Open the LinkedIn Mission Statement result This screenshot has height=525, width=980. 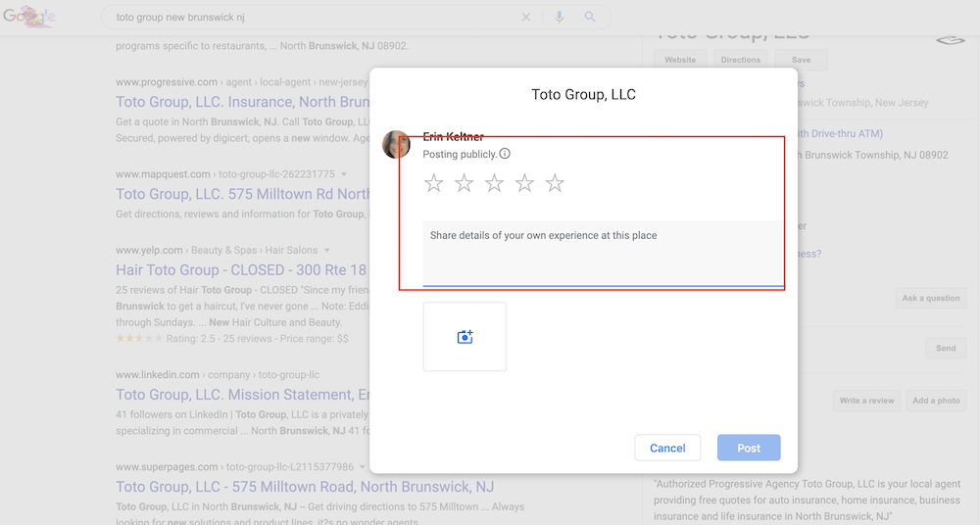click(242, 395)
